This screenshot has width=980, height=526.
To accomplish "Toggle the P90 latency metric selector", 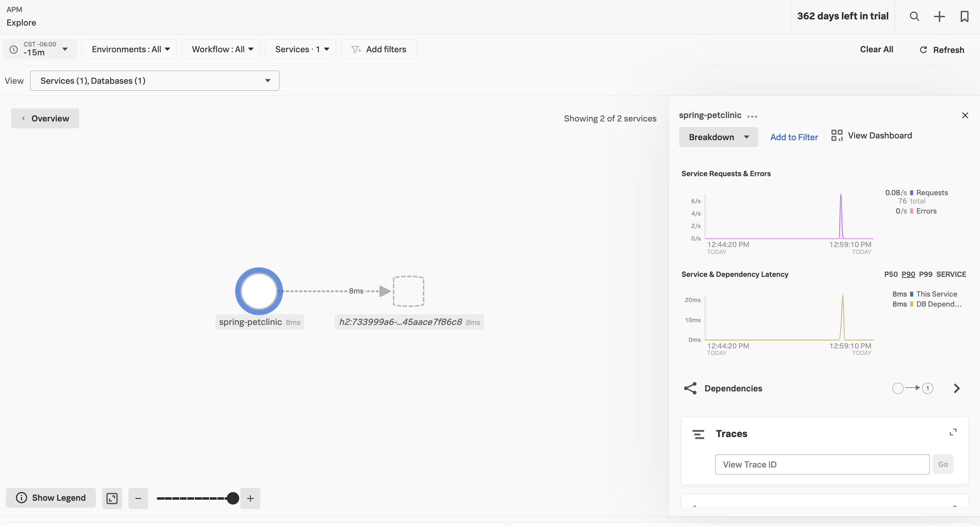I will 908,275.
